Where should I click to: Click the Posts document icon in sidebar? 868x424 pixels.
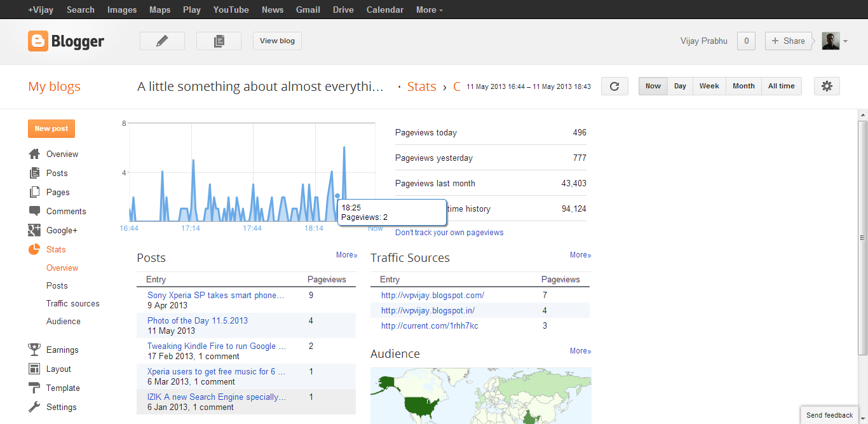tap(34, 173)
